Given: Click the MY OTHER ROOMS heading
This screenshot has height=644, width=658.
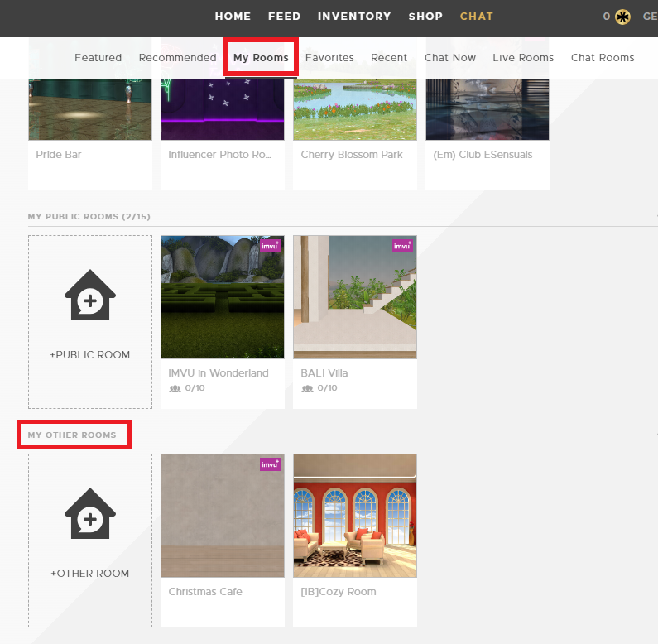Looking at the screenshot, I should [72, 435].
